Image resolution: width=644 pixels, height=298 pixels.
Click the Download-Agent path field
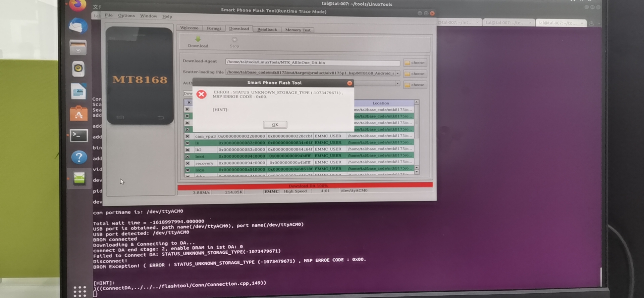[x=313, y=62]
